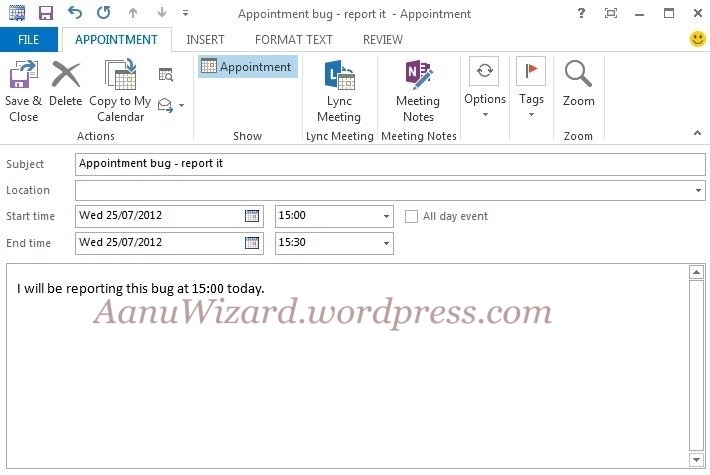Switch to the Insert tab

205,40
